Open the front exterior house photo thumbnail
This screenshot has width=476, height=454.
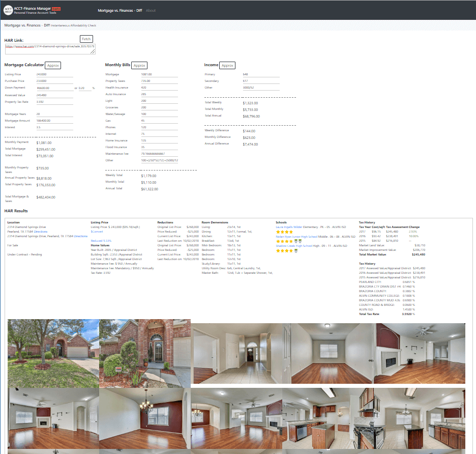point(53,353)
